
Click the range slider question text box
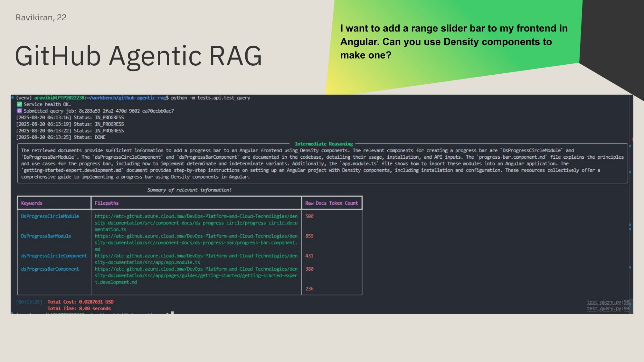pos(453,42)
